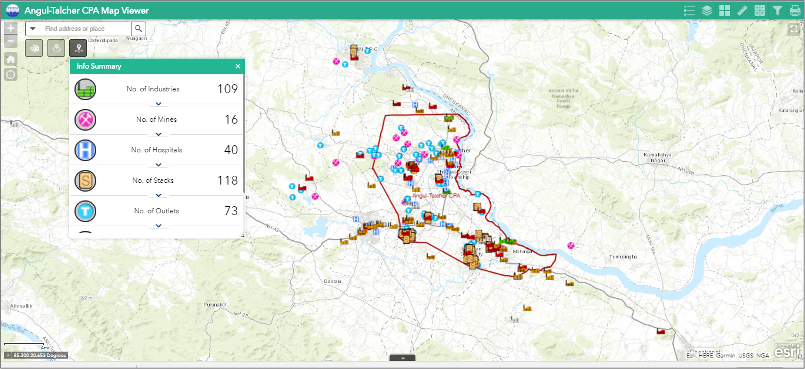
Task: Toggle full screen map view
Action: tap(795, 29)
